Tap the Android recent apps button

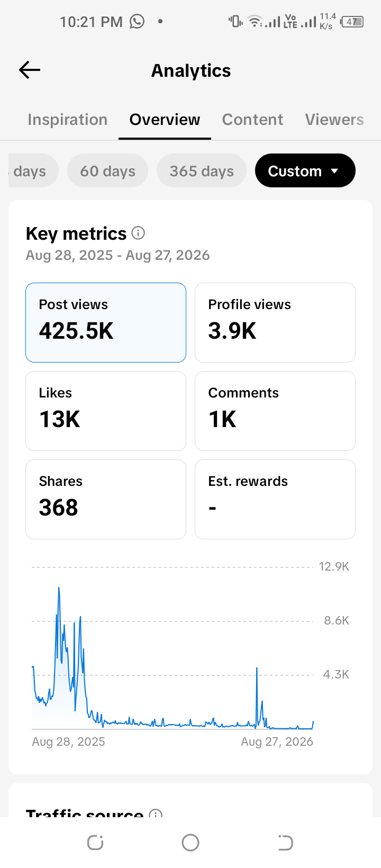coord(95,843)
